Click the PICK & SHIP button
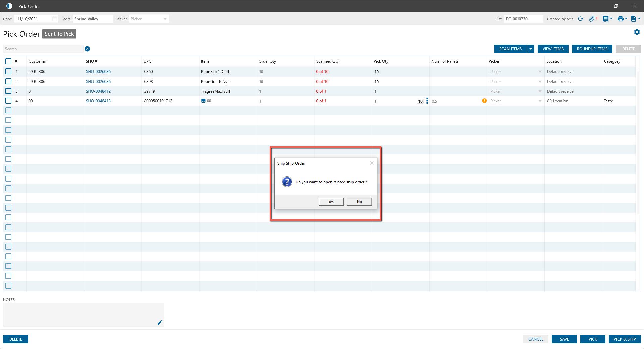 click(625, 339)
